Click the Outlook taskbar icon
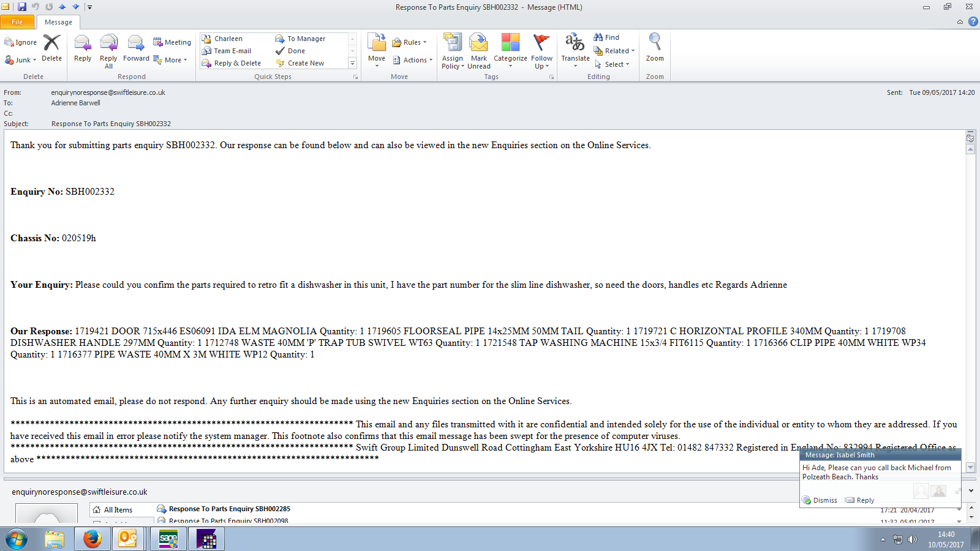Viewport: 980px width, 551px height. [x=127, y=539]
